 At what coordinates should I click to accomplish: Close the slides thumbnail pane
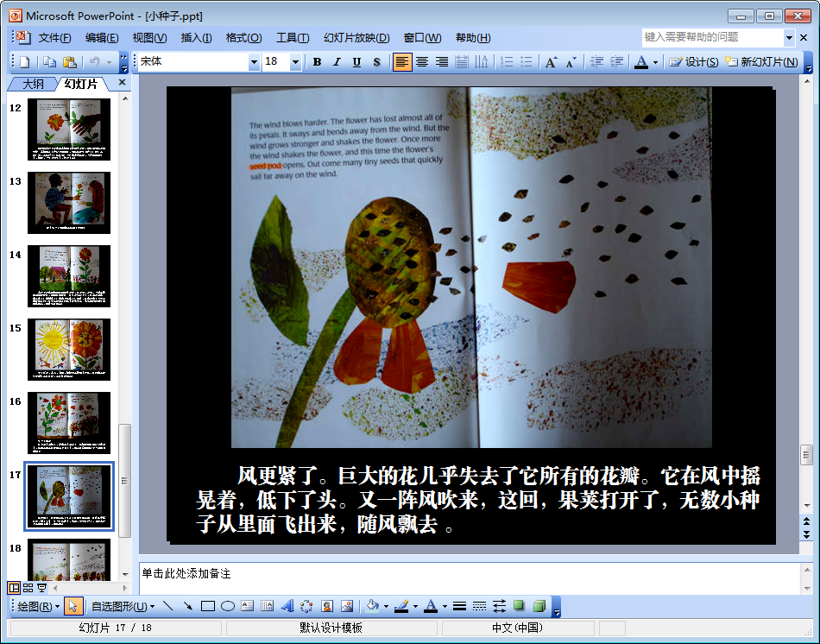pos(122,82)
